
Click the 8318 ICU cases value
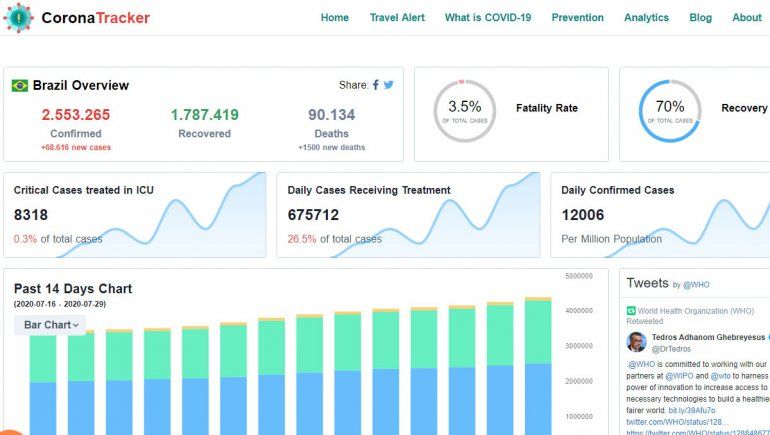[31, 215]
